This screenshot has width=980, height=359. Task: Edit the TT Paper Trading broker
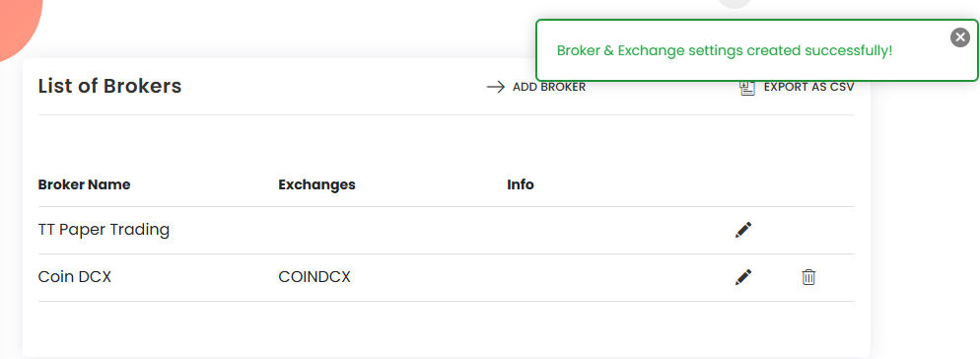743,230
